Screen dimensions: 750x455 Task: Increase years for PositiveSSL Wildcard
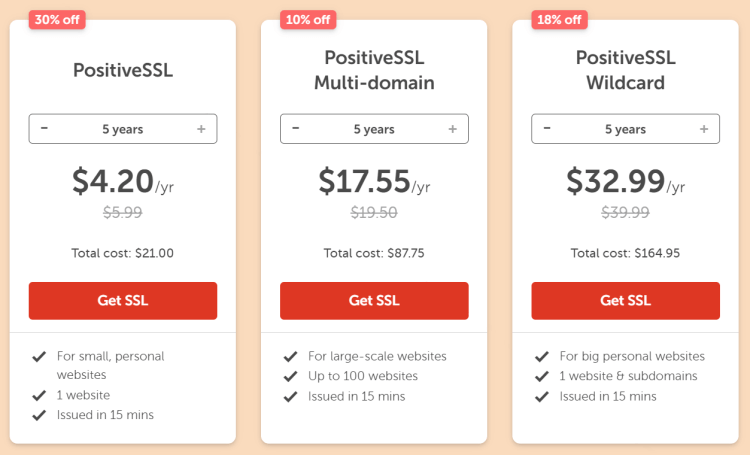704,129
